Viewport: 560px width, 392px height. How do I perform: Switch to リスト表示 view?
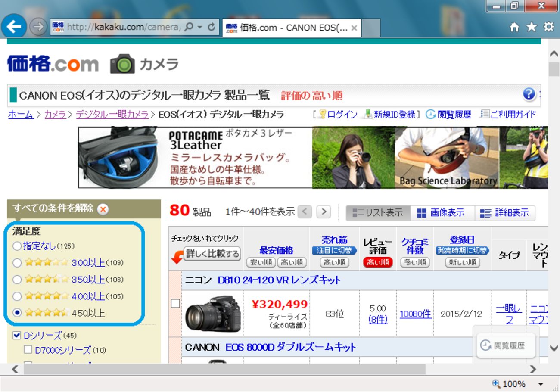click(x=378, y=213)
